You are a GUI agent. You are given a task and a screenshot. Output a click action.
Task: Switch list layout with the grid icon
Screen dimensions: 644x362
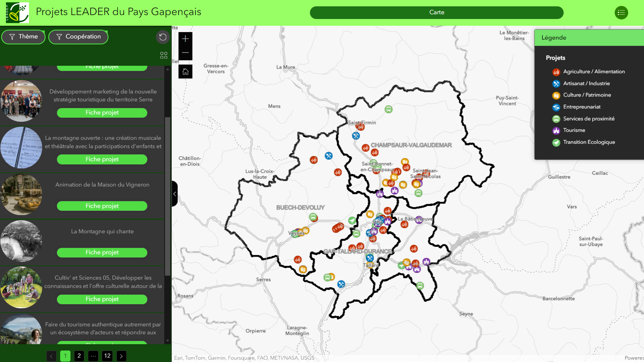point(163,55)
